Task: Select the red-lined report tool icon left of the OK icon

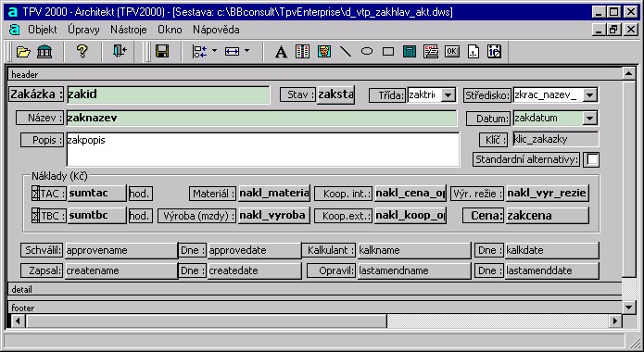Action: pyautogui.click(x=431, y=52)
